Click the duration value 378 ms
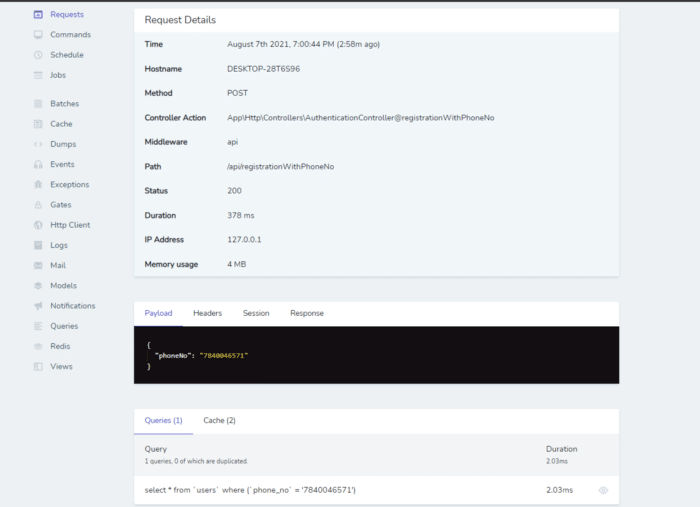 click(x=241, y=215)
